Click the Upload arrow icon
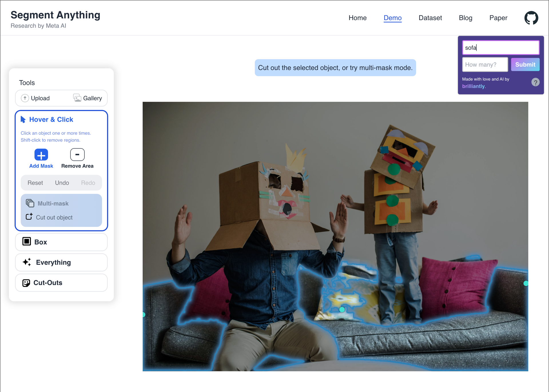Image resolution: width=549 pixels, height=392 pixels. (x=25, y=98)
